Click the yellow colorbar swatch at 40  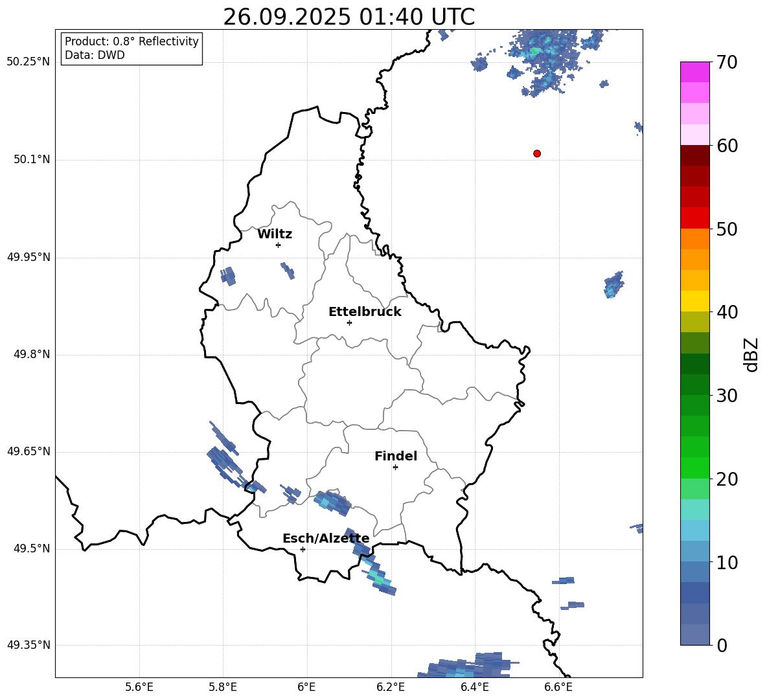(x=694, y=301)
